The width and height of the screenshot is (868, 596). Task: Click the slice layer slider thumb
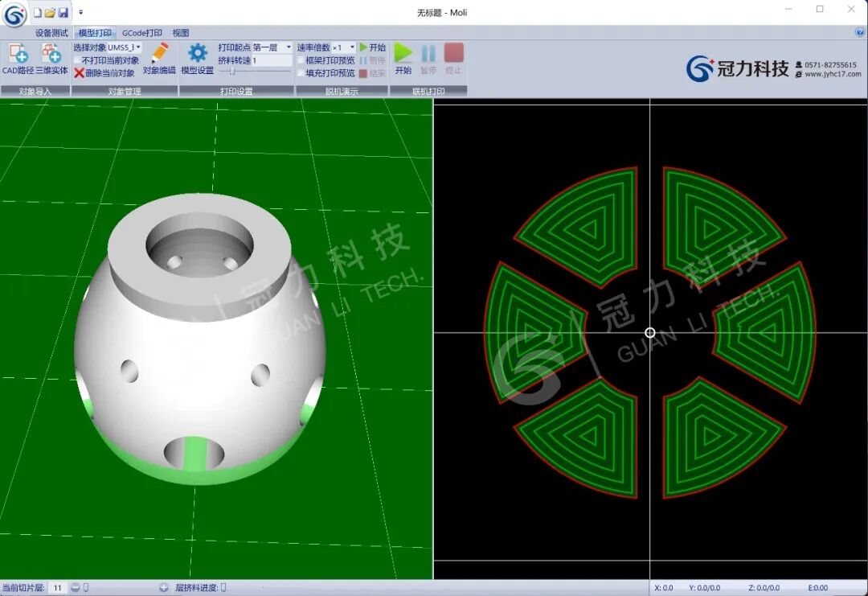tap(86, 588)
